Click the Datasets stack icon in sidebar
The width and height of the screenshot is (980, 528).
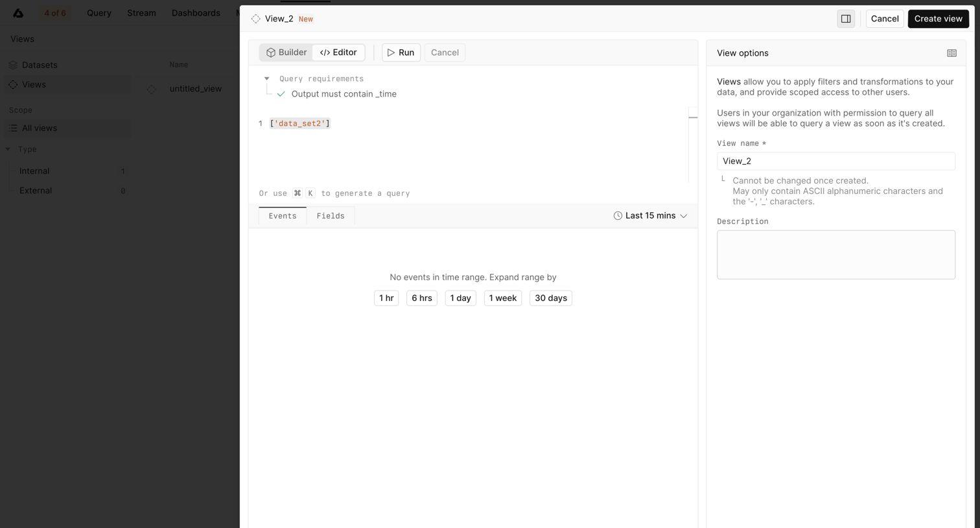[13, 65]
